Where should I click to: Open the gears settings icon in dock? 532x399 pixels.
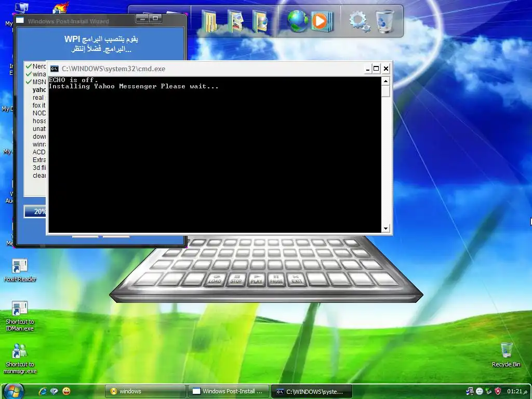click(x=360, y=21)
